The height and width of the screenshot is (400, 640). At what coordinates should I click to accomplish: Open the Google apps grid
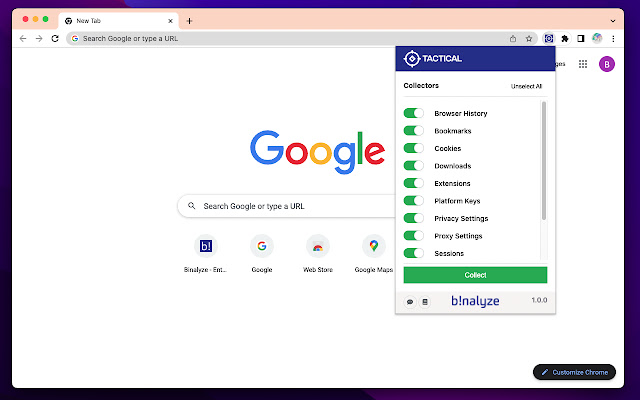tap(583, 64)
